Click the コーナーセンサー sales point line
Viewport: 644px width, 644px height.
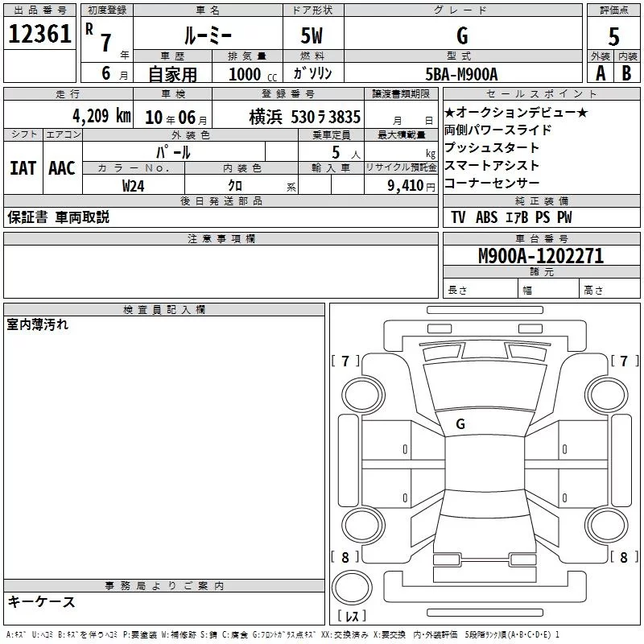tap(492, 183)
